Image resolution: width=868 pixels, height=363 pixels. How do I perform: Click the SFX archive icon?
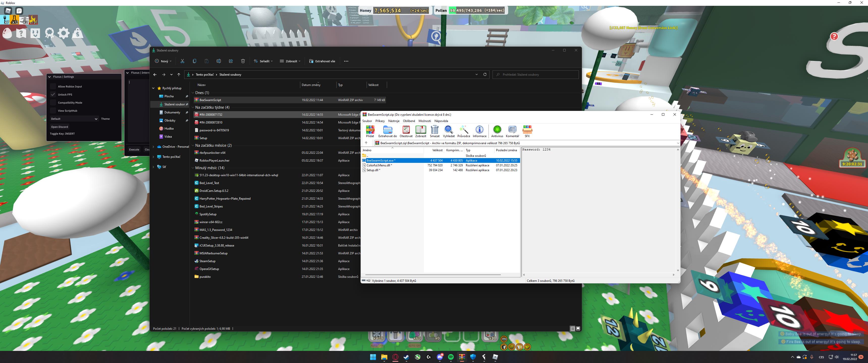point(527,131)
